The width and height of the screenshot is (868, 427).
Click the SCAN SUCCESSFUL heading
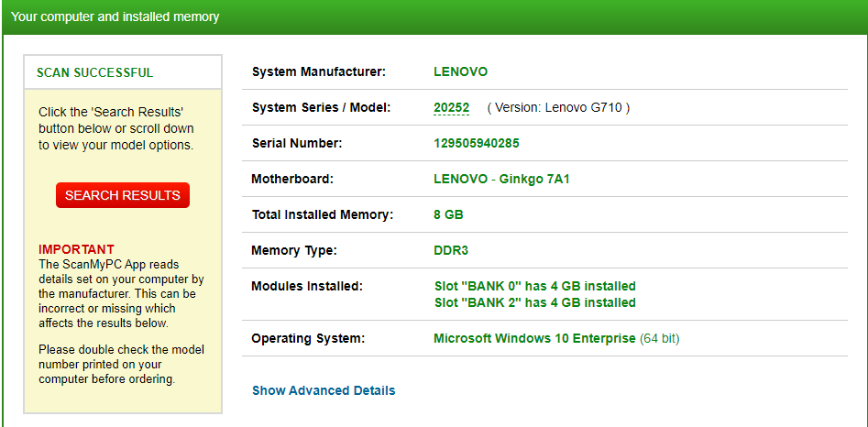coord(94,72)
